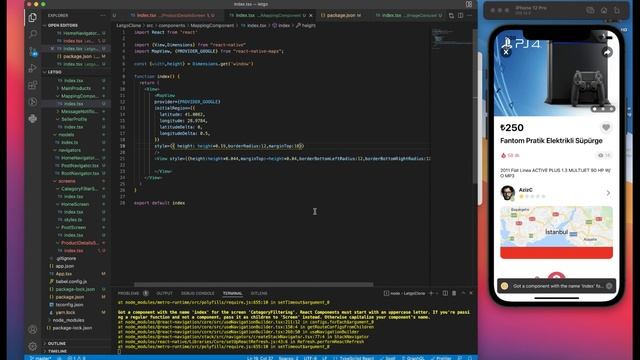Open changes compare icon in editor tab bar
Screen dimensions: 640x360
tap(451, 16)
